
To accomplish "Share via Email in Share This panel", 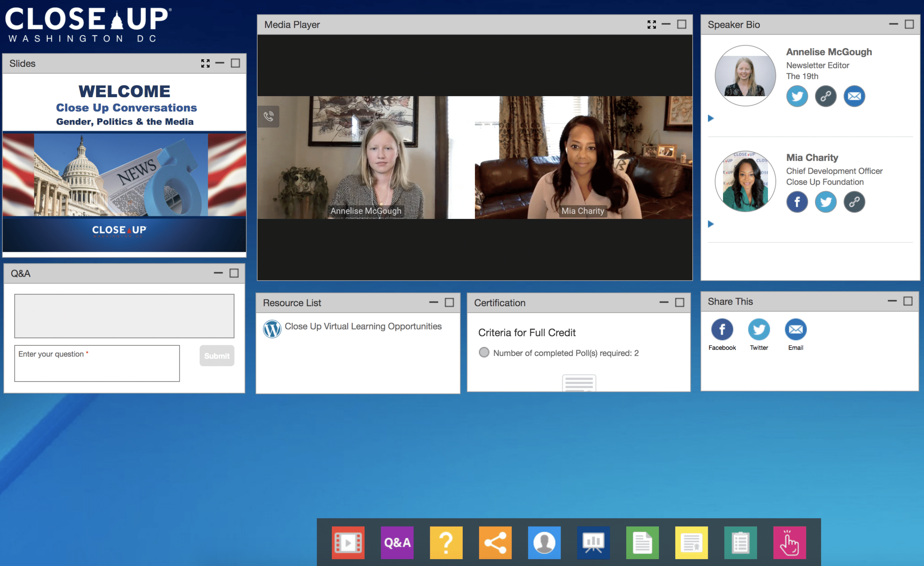I will 796,329.
